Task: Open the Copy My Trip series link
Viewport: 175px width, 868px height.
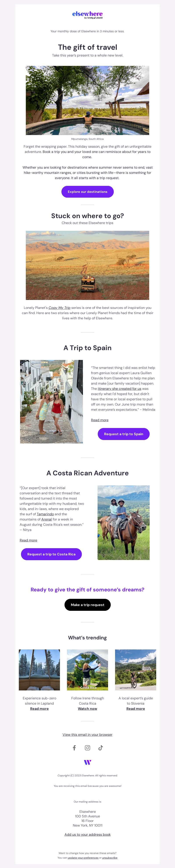Action: tap(59, 308)
